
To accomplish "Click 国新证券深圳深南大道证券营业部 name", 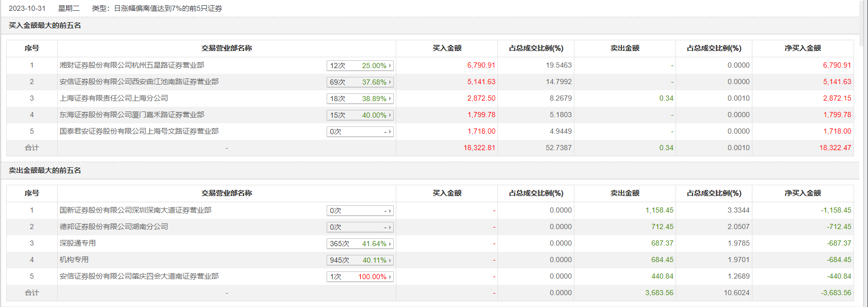I will (135, 210).
